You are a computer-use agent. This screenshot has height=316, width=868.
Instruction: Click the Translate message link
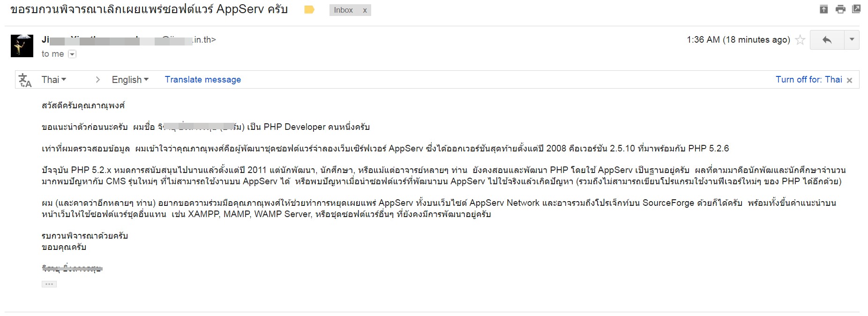[x=203, y=80]
